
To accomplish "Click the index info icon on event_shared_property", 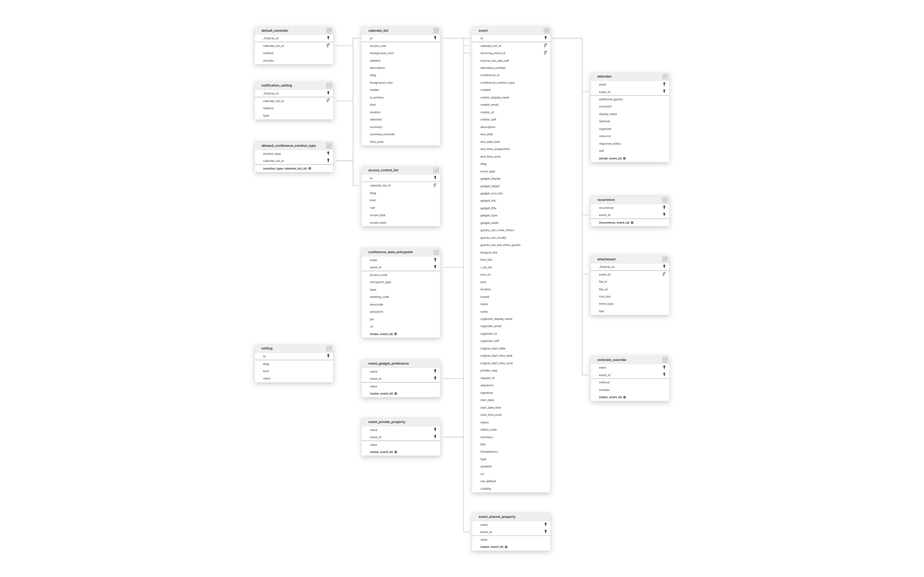I will point(506,546).
